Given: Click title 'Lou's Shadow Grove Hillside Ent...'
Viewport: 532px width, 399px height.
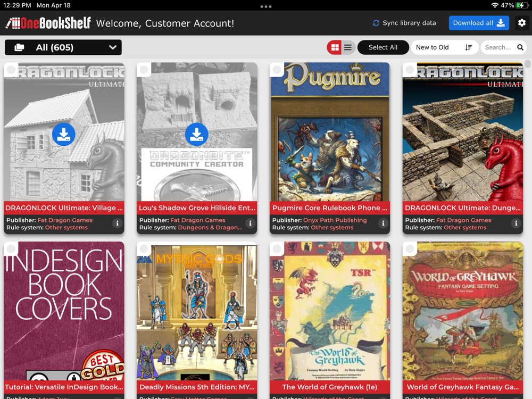Looking at the screenshot, I should (197, 208).
